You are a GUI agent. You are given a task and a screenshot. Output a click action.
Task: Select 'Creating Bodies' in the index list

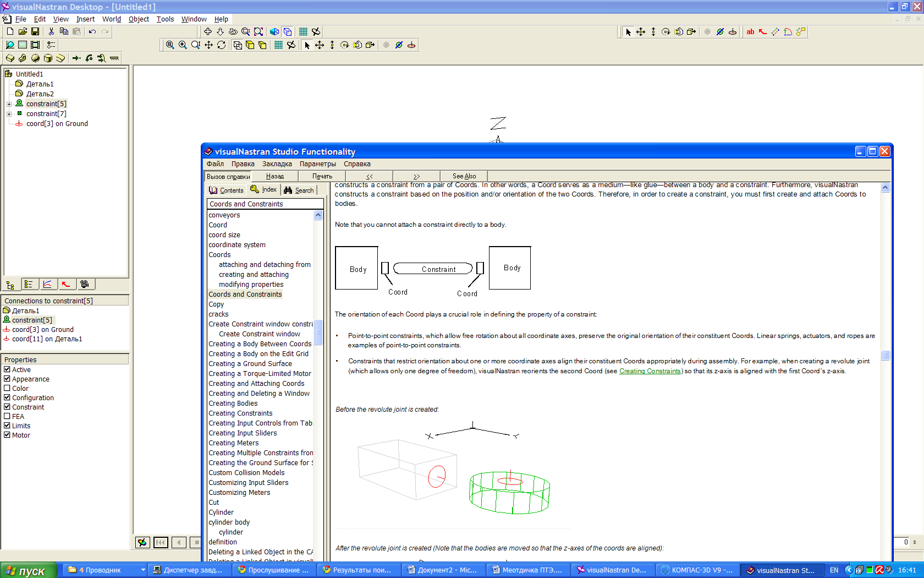[233, 403]
